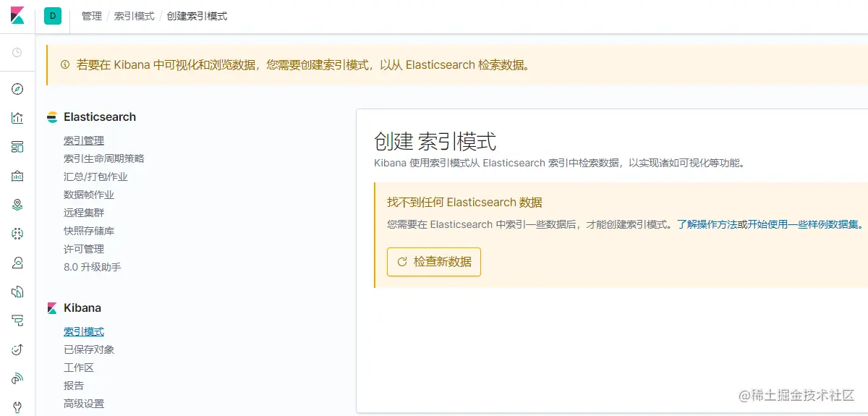
Task: Click the info icon in yellow banner
Action: pos(65,64)
